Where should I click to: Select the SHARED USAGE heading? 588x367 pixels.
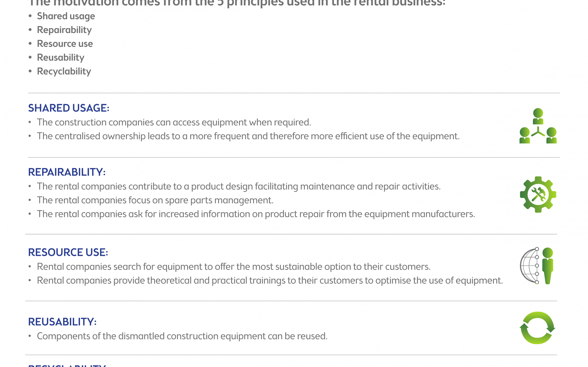coord(69,108)
